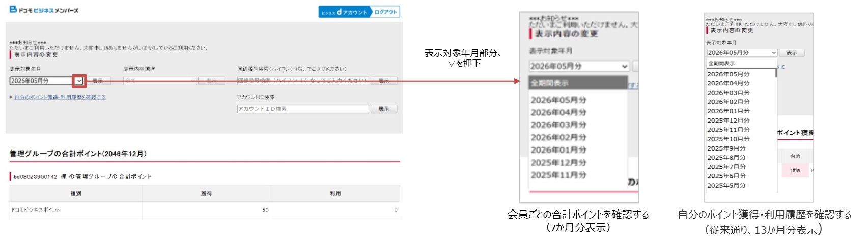The width and height of the screenshot is (868, 240).
Task: Choose 2026年03月分 in the 7-month dropdown list
Action: point(558,125)
